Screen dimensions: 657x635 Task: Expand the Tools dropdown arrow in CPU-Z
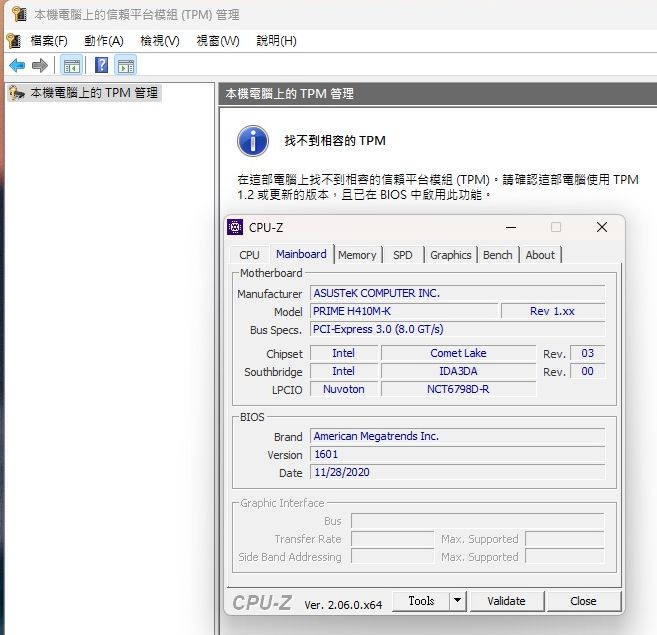click(458, 601)
